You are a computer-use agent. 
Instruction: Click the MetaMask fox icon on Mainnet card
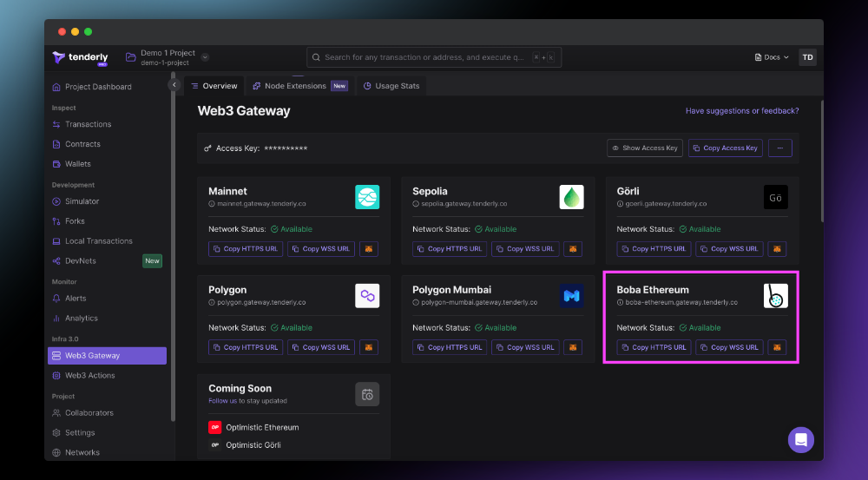pos(368,249)
